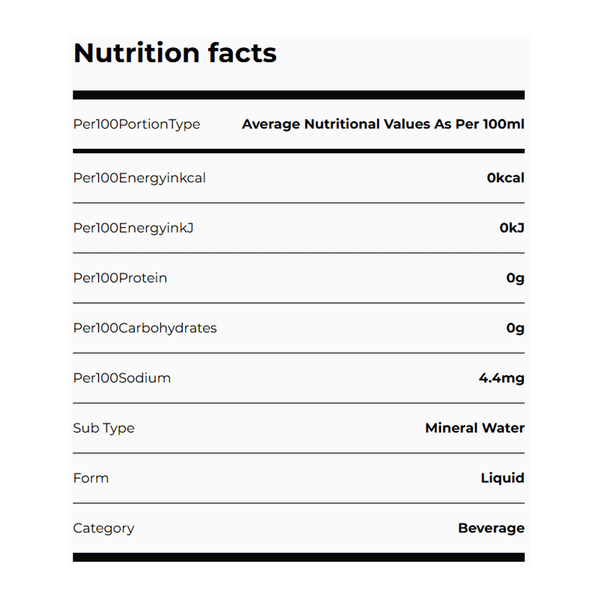The width and height of the screenshot is (600, 600).
Task: Select the Per100EnergyinkJ row label
Action: point(133,228)
